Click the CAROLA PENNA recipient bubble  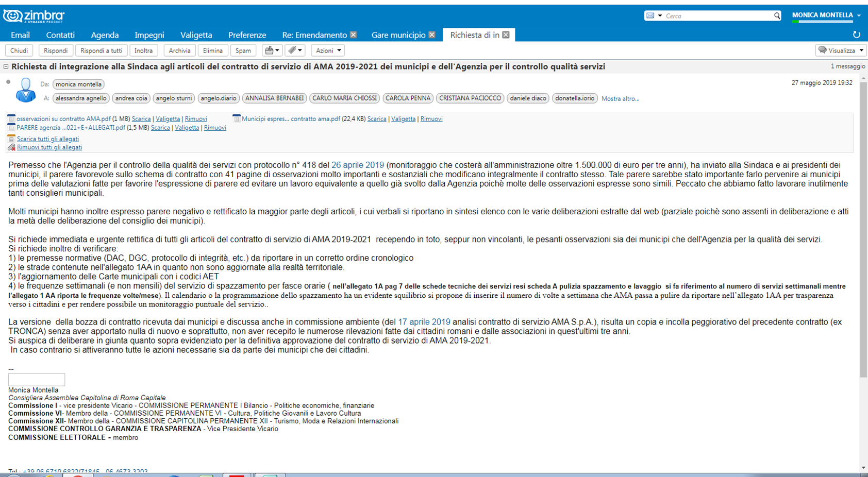[408, 98]
